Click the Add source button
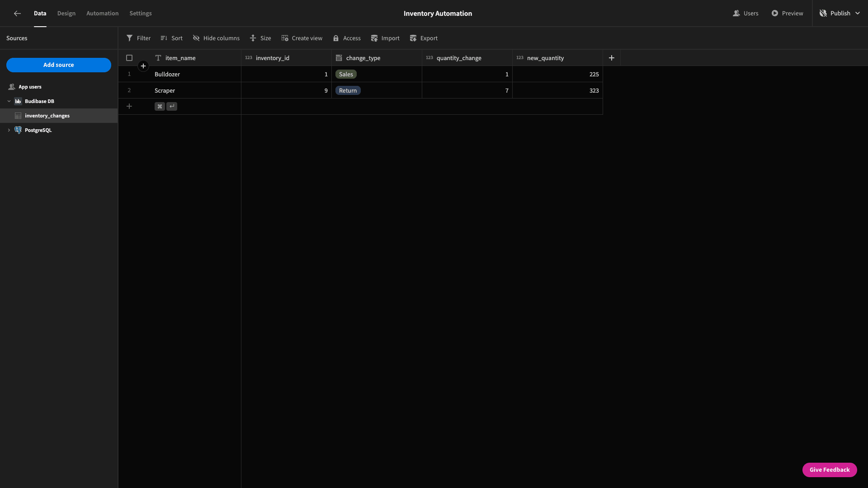 click(58, 64)
